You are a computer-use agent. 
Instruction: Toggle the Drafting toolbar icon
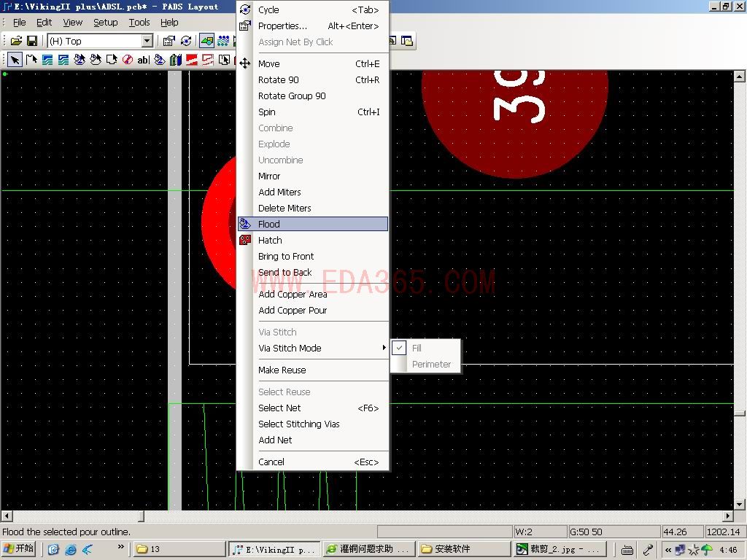pos(206,41)
